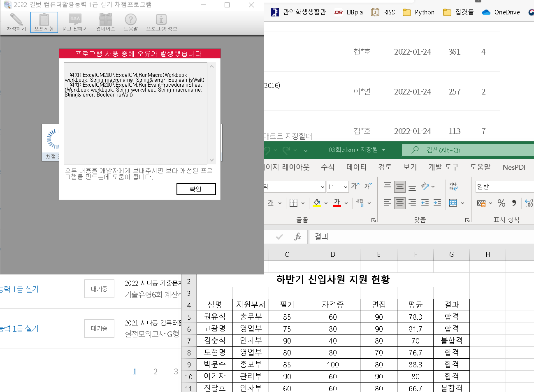Click the increase font size icon

[355, 187]
